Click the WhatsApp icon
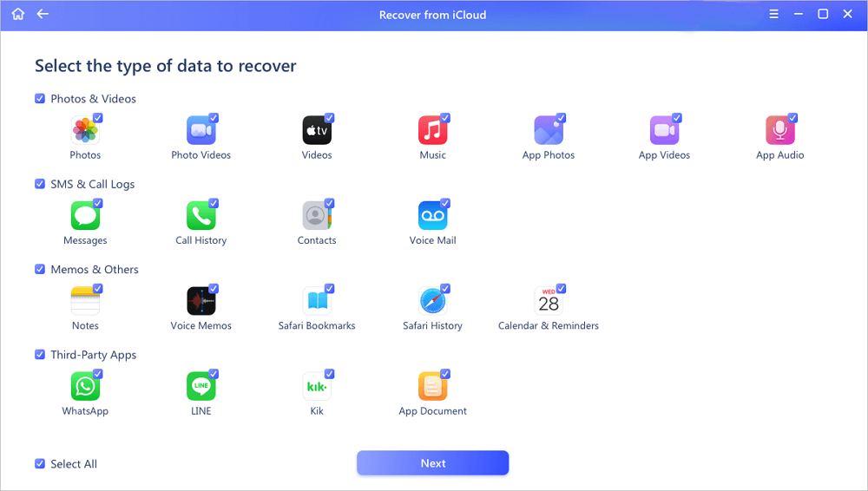The height and width of the screenshot is (491, 868). [85, 386]
